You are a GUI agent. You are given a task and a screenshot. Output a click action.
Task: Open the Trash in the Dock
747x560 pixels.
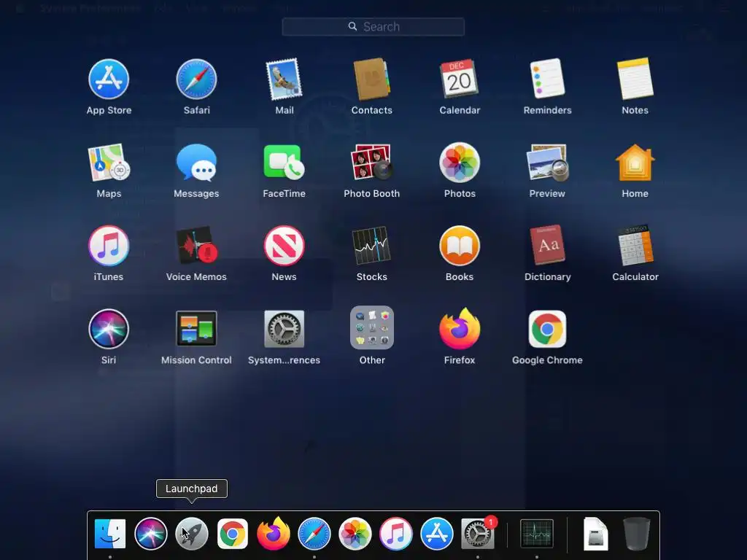pos(636,534)
